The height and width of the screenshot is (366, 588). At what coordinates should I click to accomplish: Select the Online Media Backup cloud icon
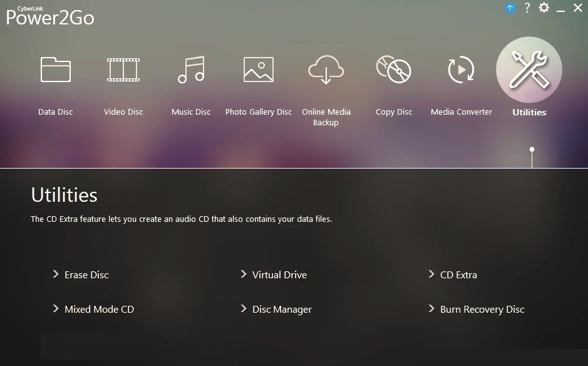[326, 70]
